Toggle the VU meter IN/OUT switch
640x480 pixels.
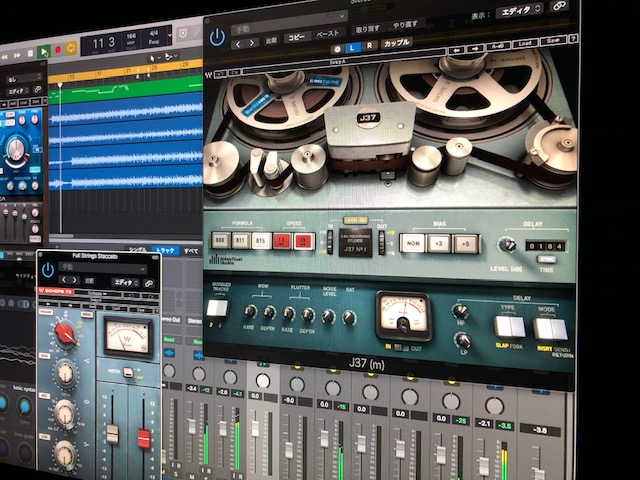pyautogui.click(x=402, y=348)
